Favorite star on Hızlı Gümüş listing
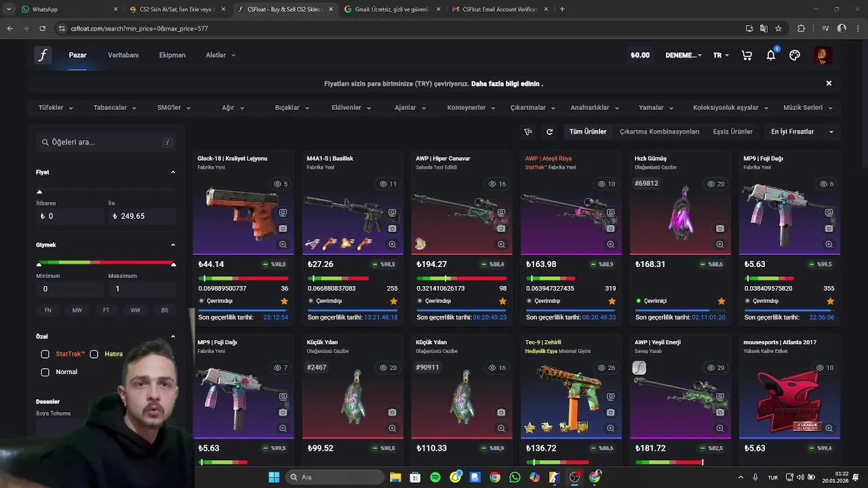 (x=721, y=301)
